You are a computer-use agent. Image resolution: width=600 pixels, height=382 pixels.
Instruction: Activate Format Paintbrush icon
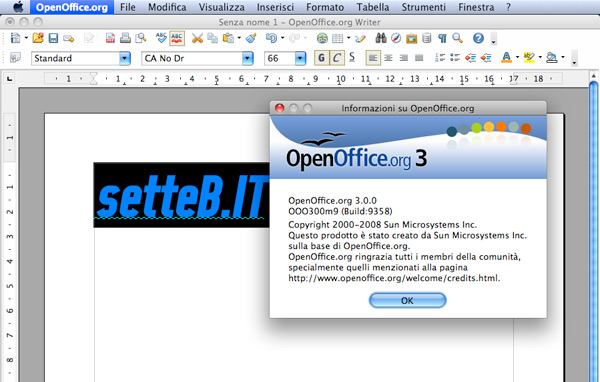pyautogui.click(x=251, y=38)
